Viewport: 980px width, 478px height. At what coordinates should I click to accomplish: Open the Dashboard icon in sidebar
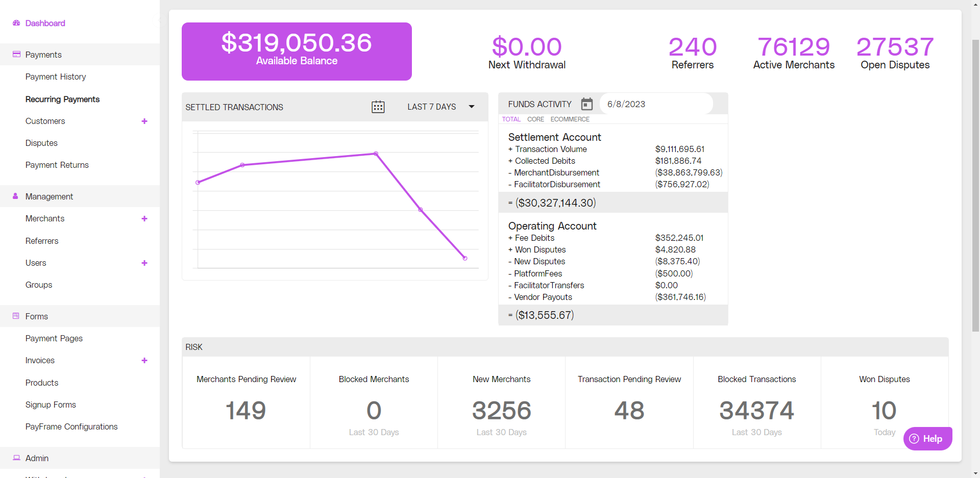[16, 23]
